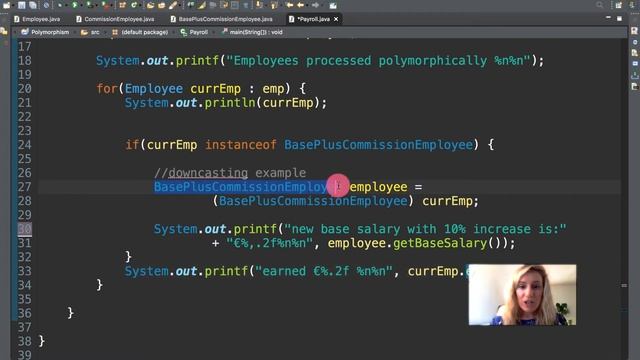Click the Save toolbar icon
The width and height of the screenshot is (640, 360).
tap(22, 5)
